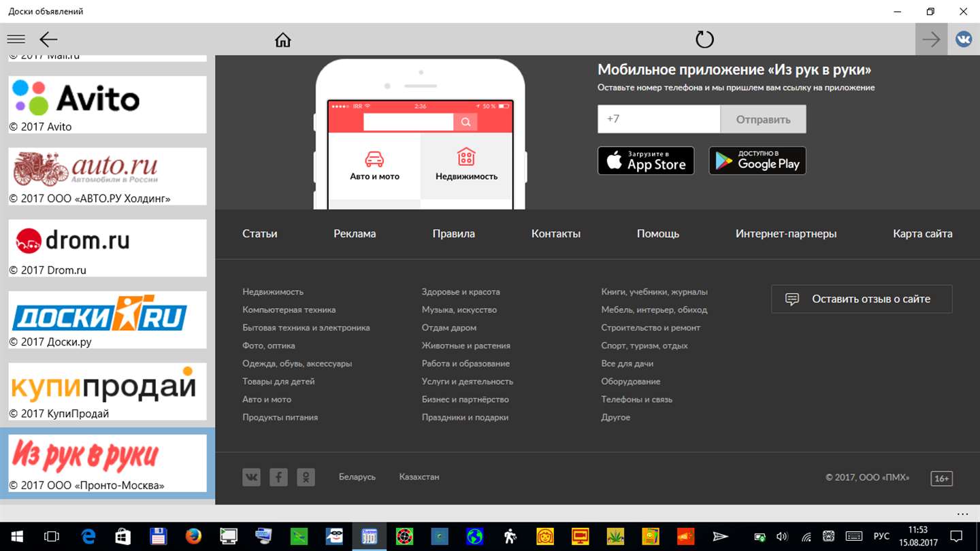Open the Правила section
Image resolution: width=980 pixels, height=551 pixels.
pos(454,233)
